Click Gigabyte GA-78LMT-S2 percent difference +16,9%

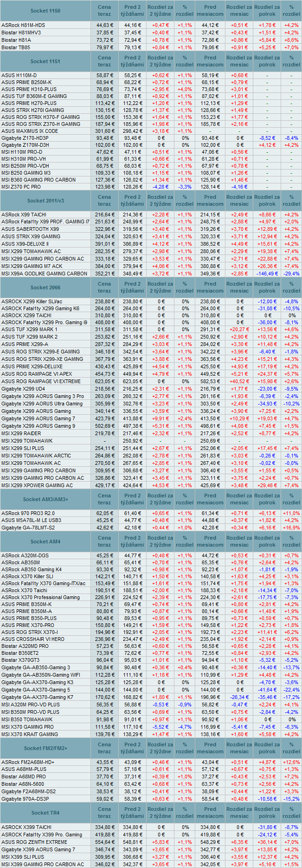(291, 528)
